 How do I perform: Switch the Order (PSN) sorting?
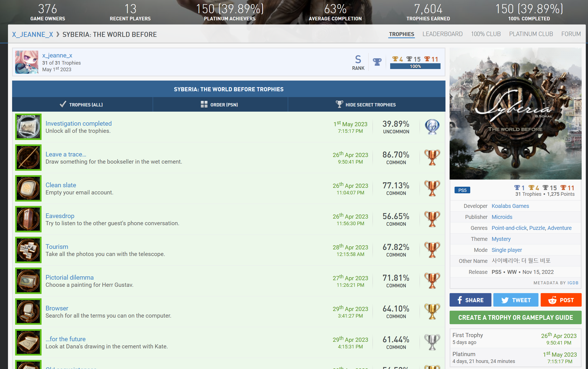(x=220, y=104)
